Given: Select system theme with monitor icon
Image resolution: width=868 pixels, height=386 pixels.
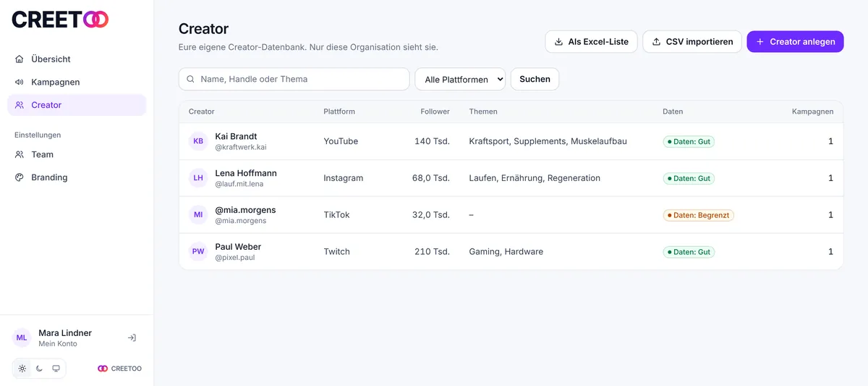Looking at the screenshot, I should [x=56, y=369].
